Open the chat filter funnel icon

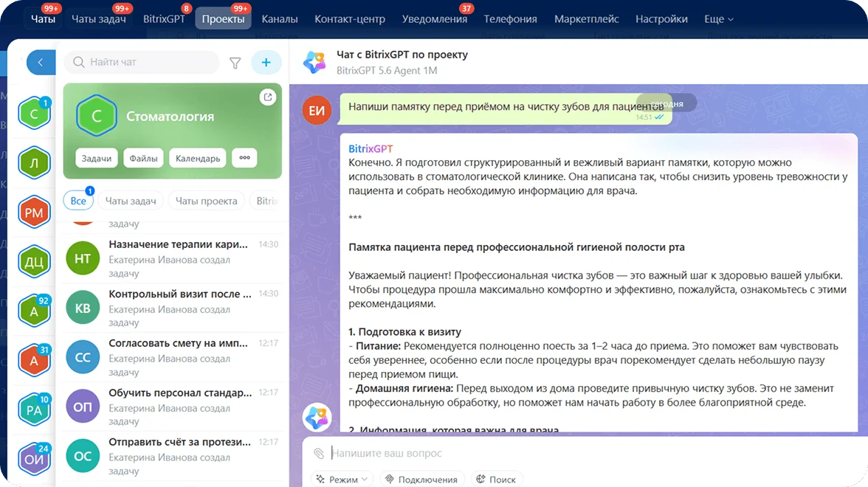click(x=235, y=63)
